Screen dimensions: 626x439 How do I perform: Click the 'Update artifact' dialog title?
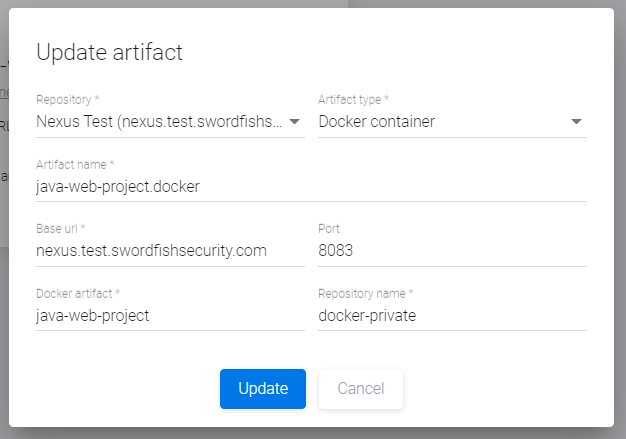tap(109, 53)
